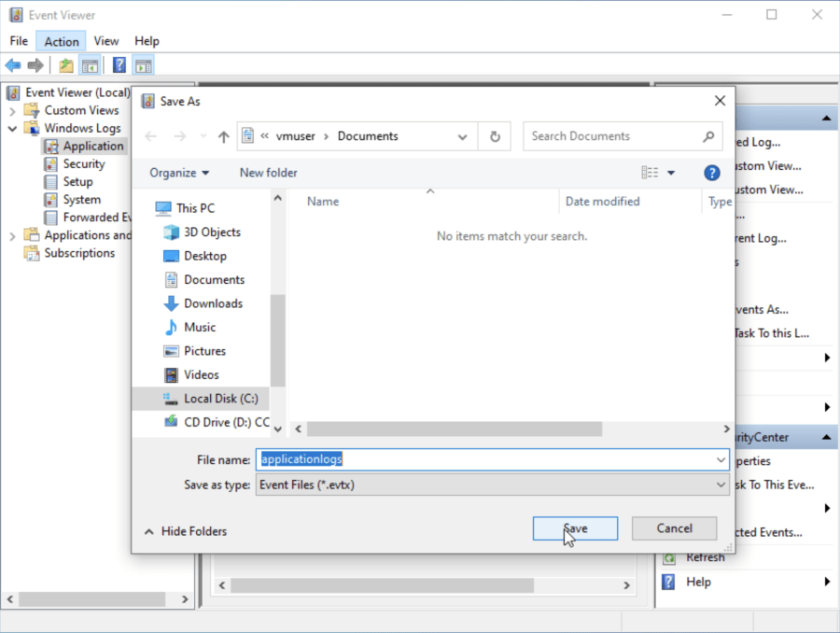This screenshot has height=633, width=840.
Task: Open the Action menu
Action: pos(61,40)
